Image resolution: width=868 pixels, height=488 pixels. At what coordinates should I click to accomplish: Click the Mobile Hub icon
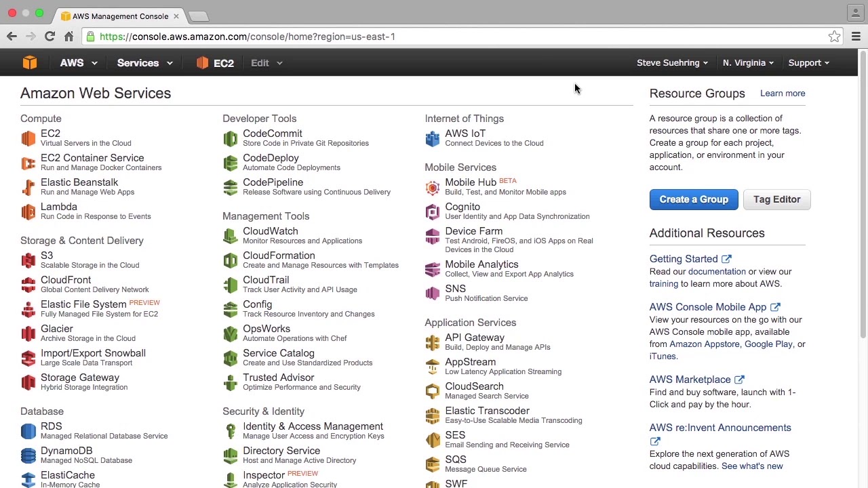(433, 187)
